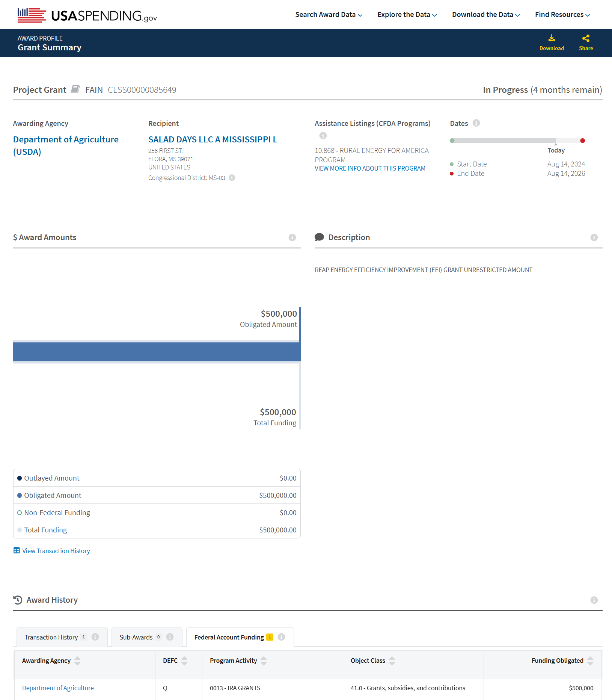Expand the Search Award Data menu
Viewport: 612px width, 700px height.
click(329, 15)
